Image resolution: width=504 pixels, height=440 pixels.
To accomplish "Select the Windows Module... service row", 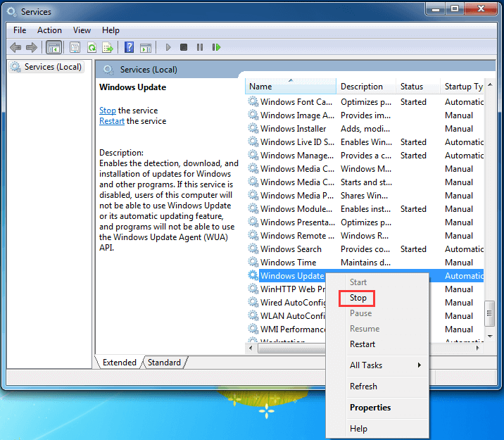I will [x=365, y=209].
